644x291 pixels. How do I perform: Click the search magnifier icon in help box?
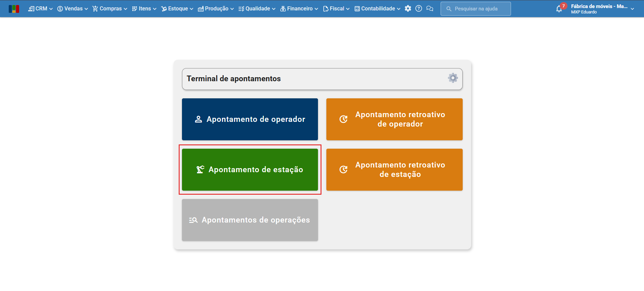pos(449,9)
